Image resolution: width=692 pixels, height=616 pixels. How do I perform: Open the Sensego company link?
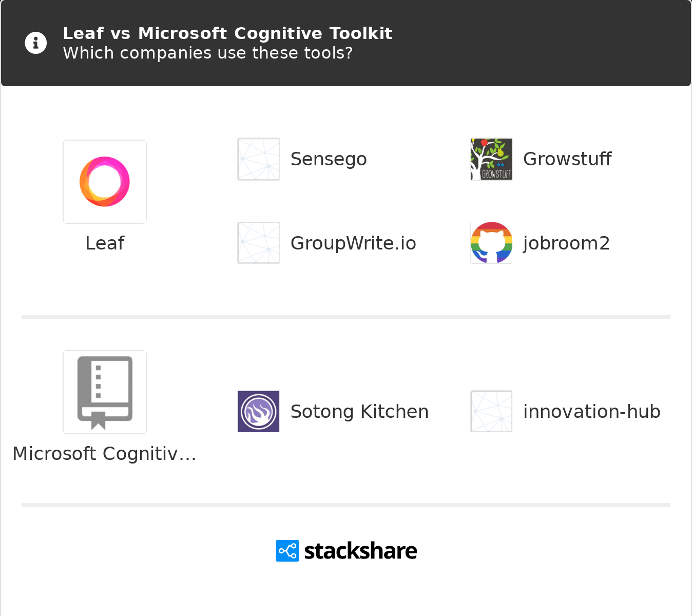pos(329,159)
